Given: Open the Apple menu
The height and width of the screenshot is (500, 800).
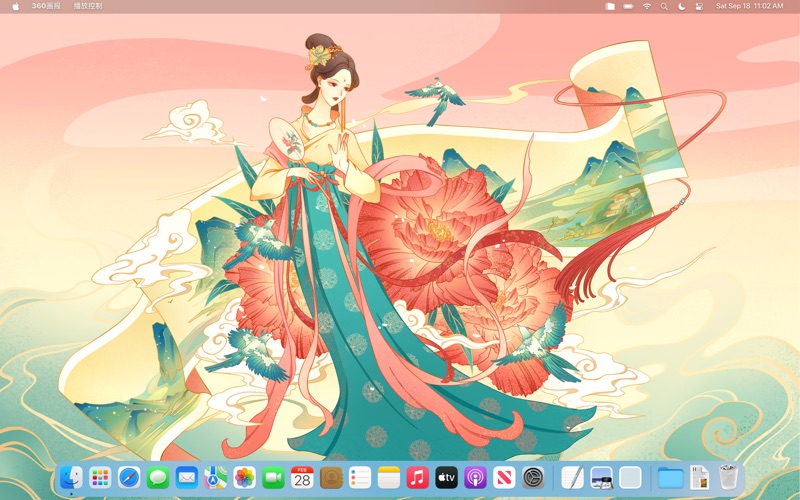Looking at the screenshot, I should click(15, 6).
